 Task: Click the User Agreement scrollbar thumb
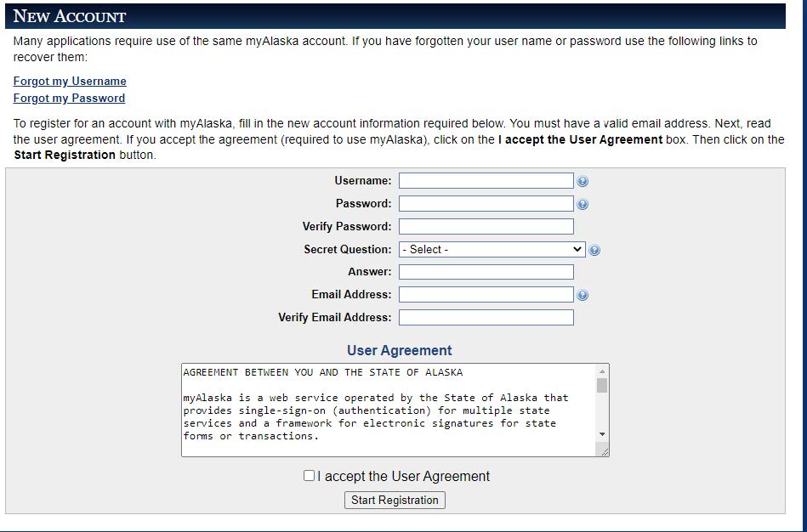pos(602,385)
